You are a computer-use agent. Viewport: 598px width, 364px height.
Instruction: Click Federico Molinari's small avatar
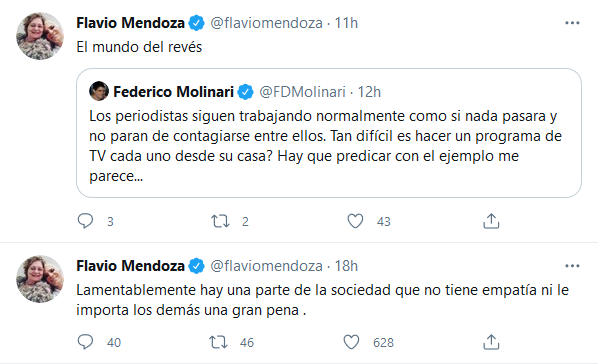point(99,91)
